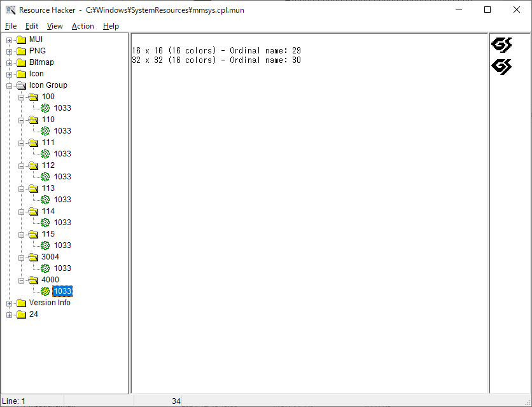This screenshot has width=532, height=407.
Task: Click the folder icon of group 115
Action: point(34,235)
